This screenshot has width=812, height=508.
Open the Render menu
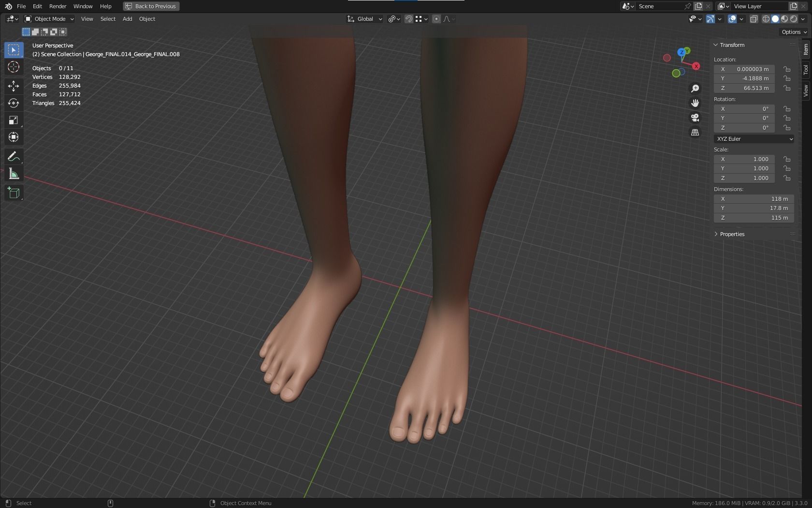58,6
